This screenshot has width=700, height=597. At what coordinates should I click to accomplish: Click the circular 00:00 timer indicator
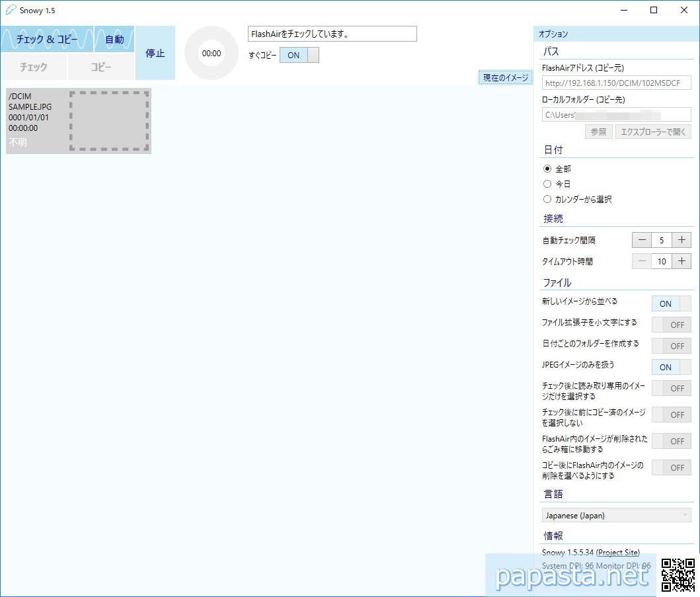(212, 54)
